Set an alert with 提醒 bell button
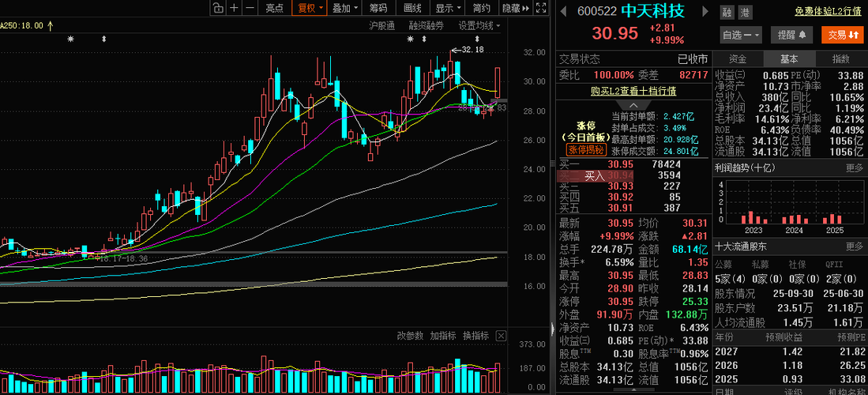The width and height of the screenshot is (868, 395). coord(791,35)
